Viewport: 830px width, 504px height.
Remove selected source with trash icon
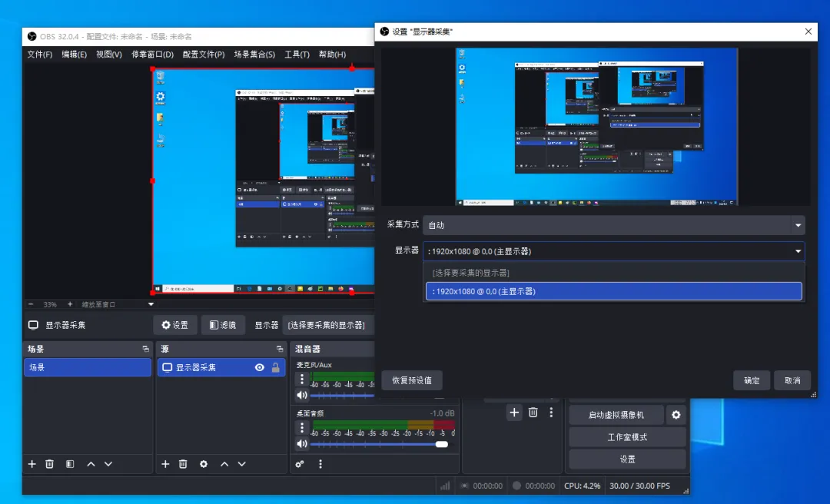click(183, 464)
